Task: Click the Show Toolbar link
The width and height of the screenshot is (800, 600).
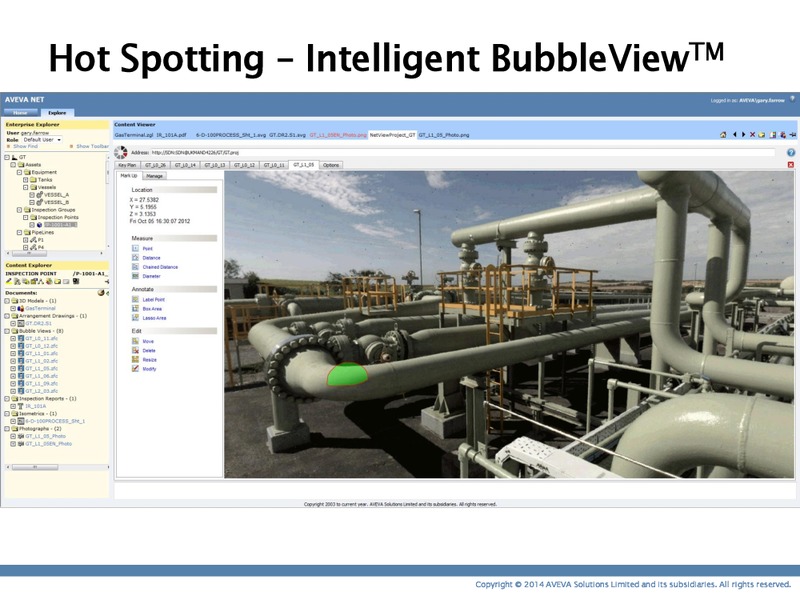Action: [x=92, y=146]
